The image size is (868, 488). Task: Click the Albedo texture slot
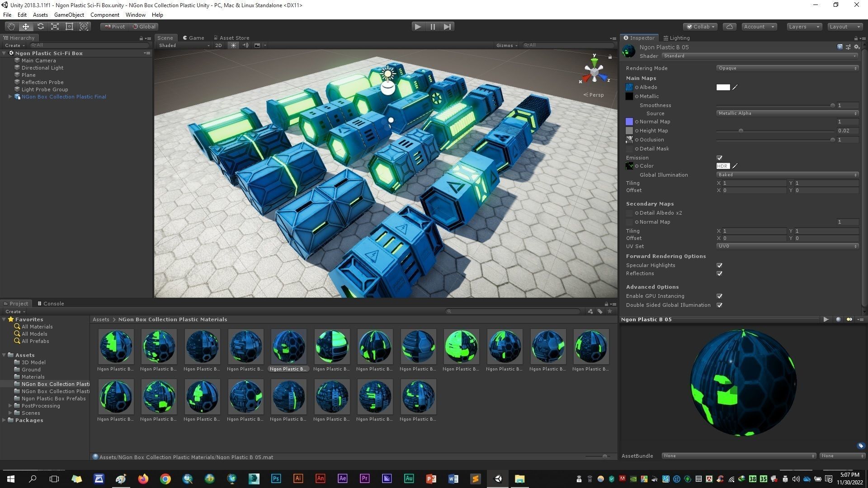tap(629, 87)
